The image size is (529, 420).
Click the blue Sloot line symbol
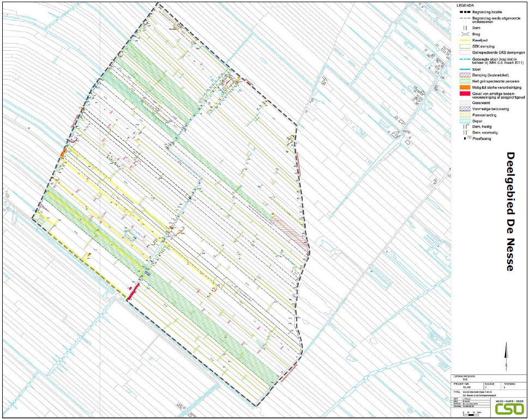462,70
